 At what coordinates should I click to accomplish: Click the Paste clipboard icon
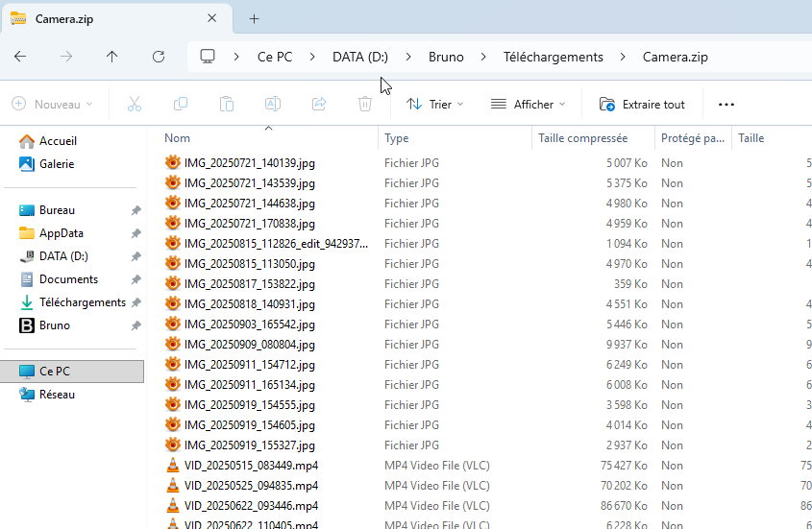click(227, 104)
